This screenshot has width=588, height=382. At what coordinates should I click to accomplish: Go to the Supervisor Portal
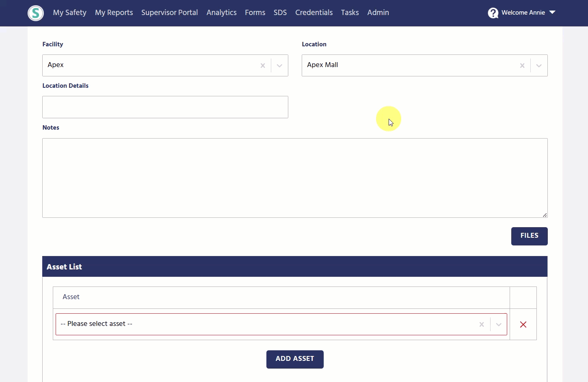pos(169,13)
